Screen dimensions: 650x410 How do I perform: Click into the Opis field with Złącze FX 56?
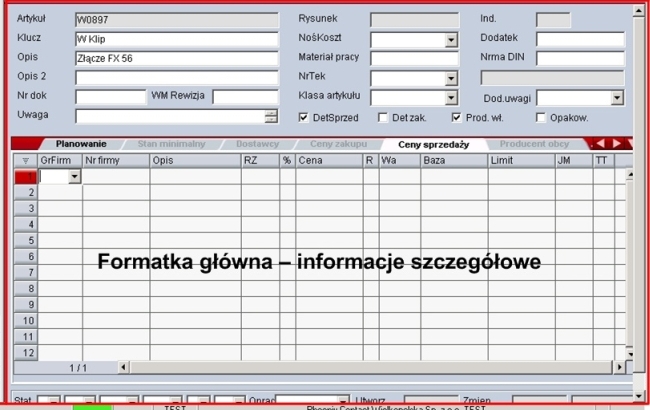177,58
